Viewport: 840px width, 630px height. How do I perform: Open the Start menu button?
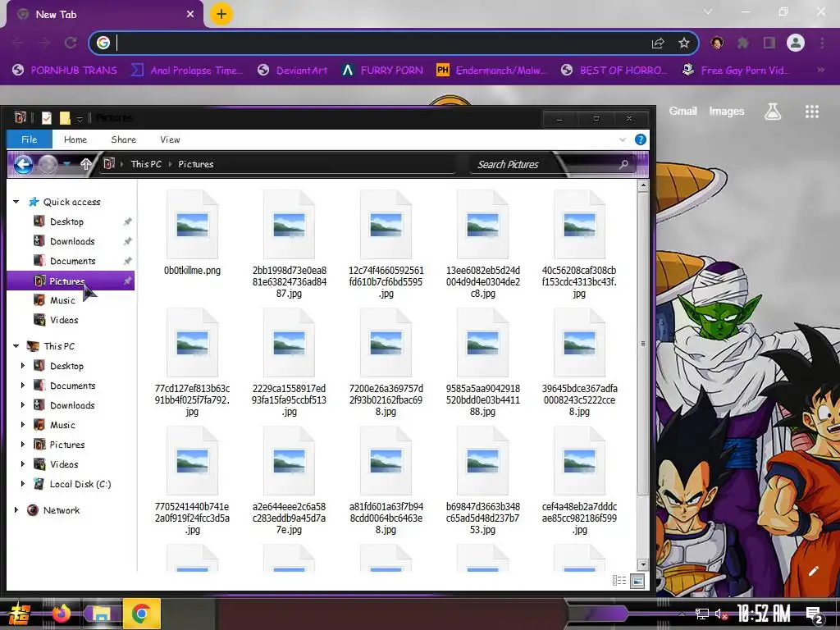pos(19,614)
